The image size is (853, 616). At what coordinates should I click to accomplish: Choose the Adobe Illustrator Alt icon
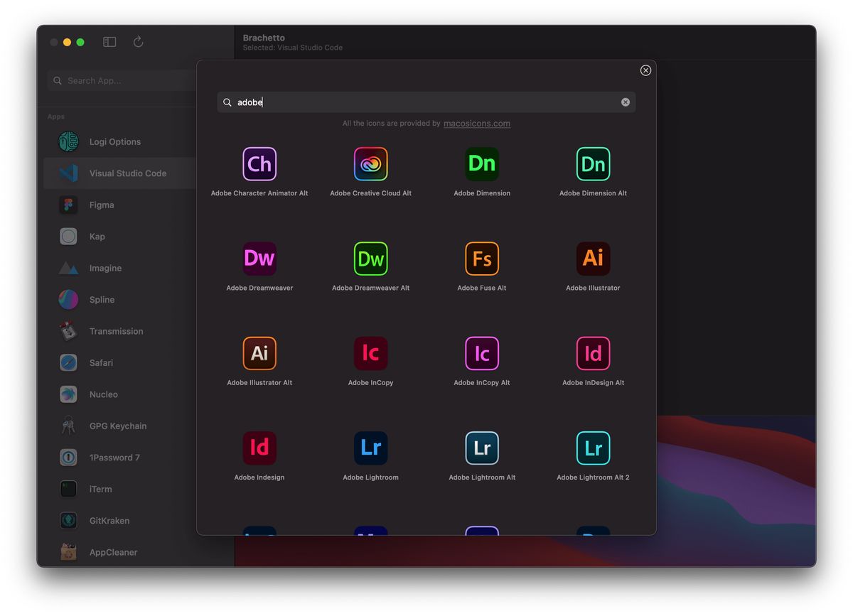pyautogui.click(x=259, y=353)
